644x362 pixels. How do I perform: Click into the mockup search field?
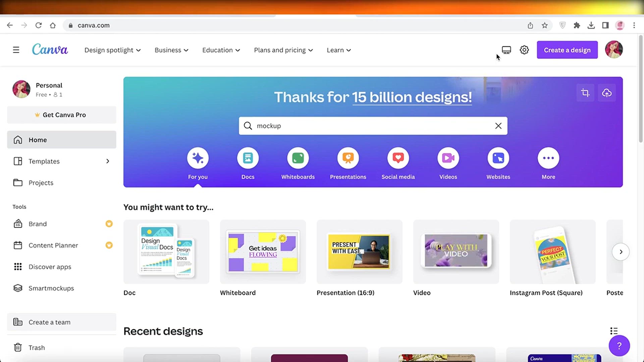click(x=373, y=126)
